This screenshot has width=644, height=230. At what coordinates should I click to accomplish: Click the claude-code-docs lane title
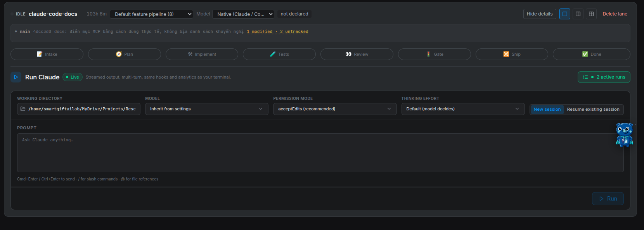click(53, 14)
